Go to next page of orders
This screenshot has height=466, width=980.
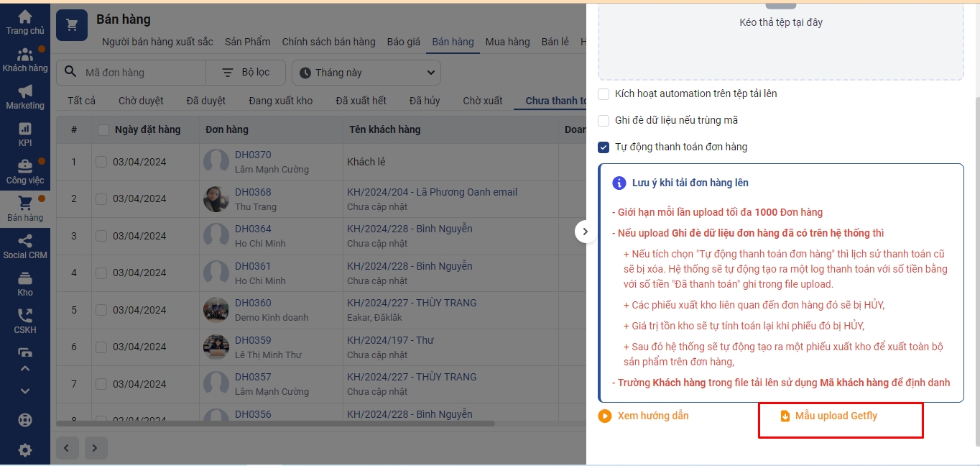click(x=96, y=448)
